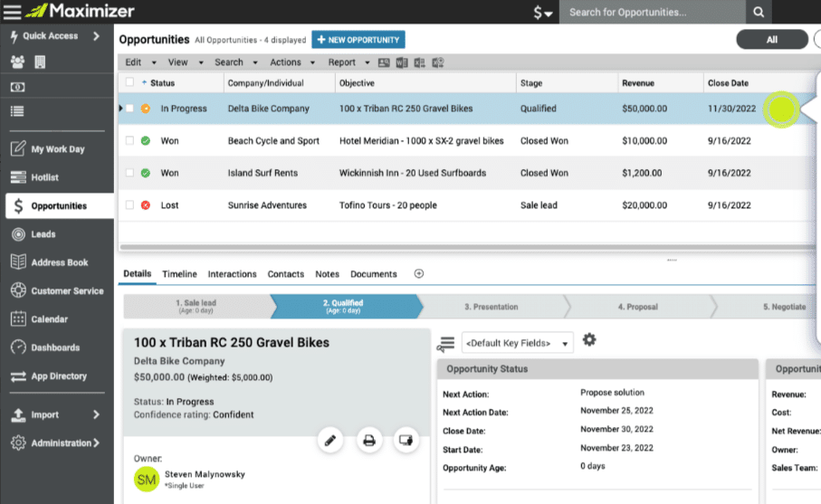Image resolution: width=821 pixels, height=504 pixels.
Task: Open the Actions menu dropdown
Action: [292, 62]
